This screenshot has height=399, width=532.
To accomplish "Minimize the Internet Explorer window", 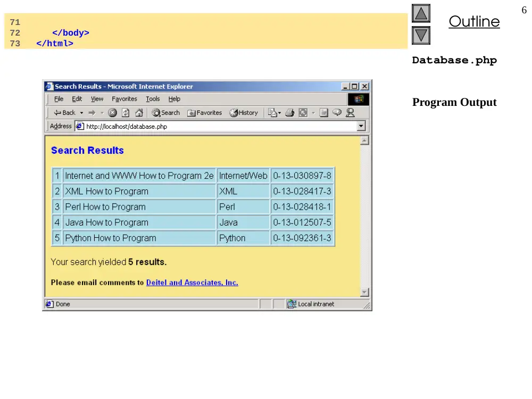I will (345, 87).
